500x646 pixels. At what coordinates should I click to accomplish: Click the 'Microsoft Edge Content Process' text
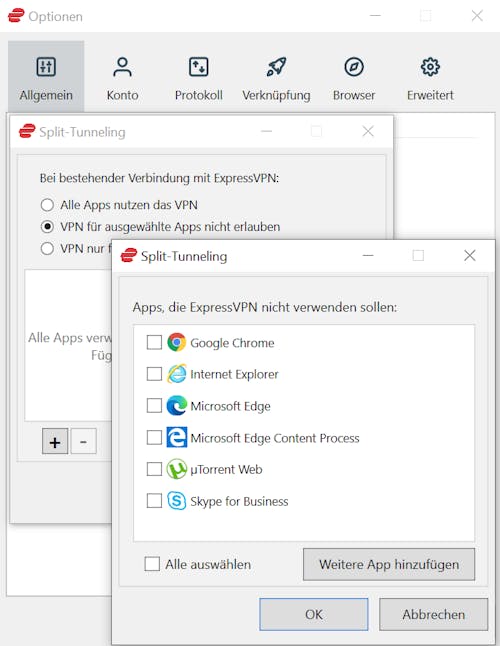pos(275,438)
